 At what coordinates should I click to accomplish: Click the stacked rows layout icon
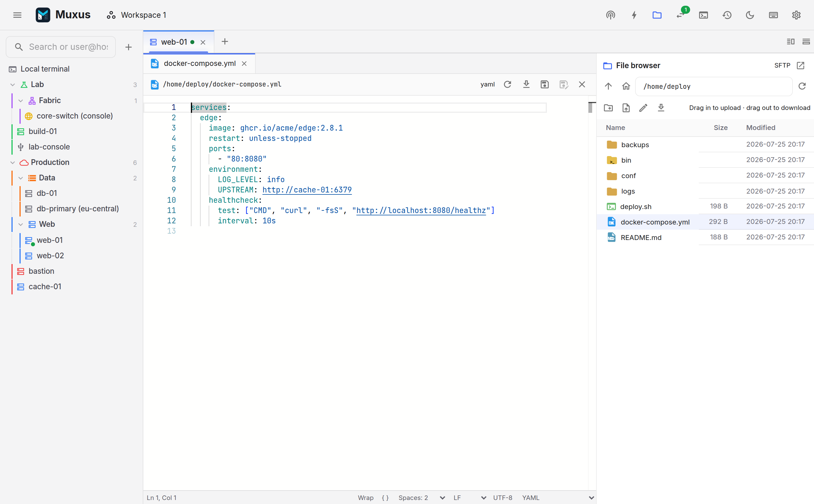tap(806, 42)
